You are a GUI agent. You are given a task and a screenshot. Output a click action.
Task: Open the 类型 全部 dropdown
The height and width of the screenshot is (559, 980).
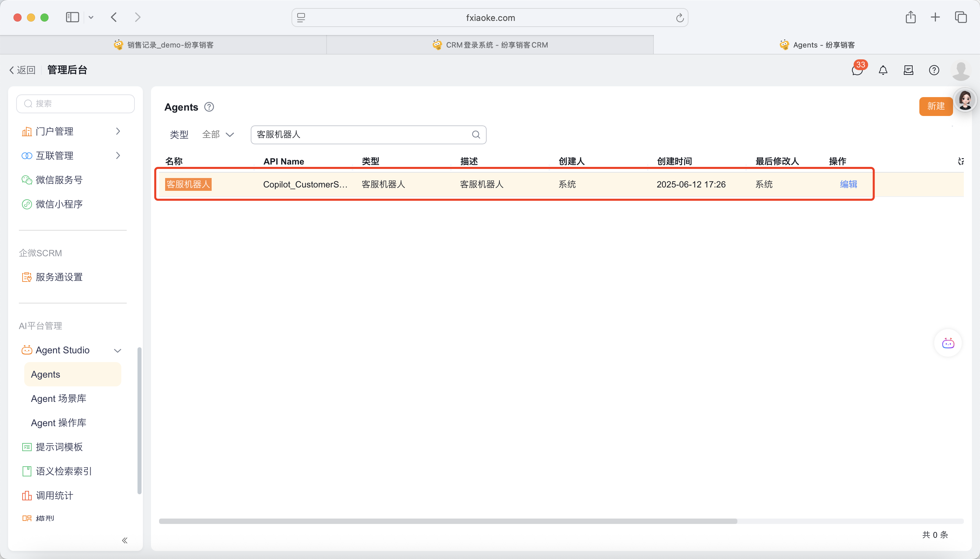218,135
